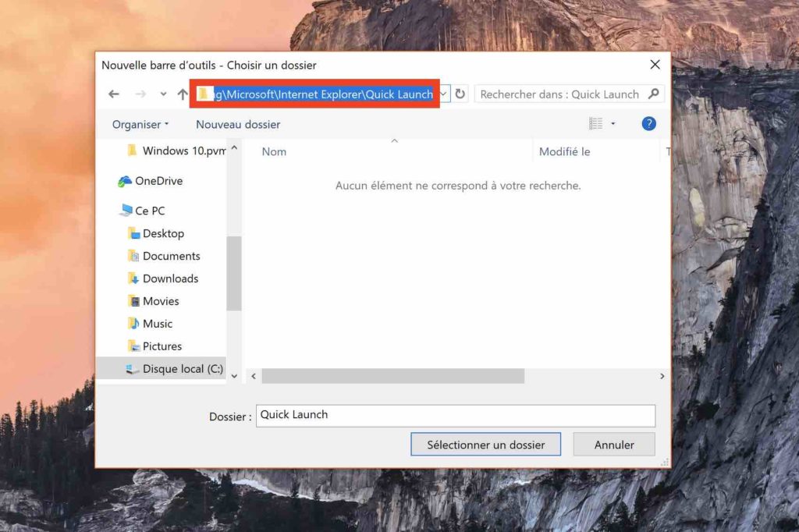The width and height of the screenshot is (799, 532).
Task: Expand the address bar history dropdown
Action: pyautogui.click(x=444, y=94)
